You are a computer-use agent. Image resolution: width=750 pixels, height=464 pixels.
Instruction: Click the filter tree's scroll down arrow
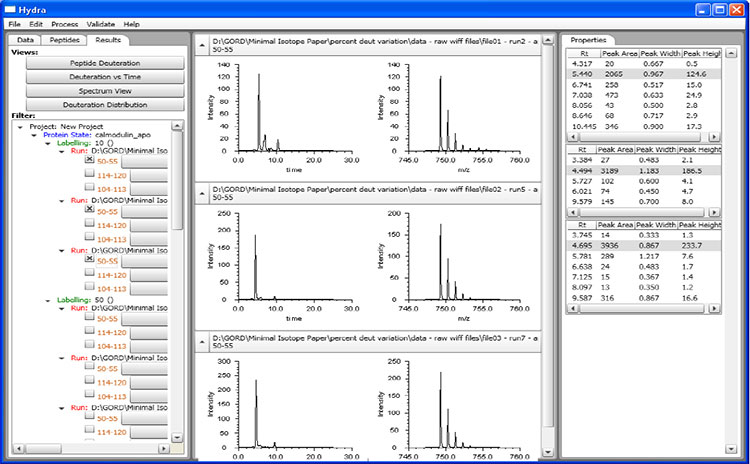(177, 437)
